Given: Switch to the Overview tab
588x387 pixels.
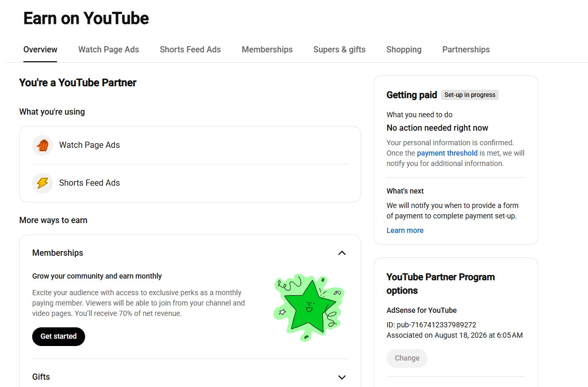Looking at the screenshot, I should click(x=40, y=49).
